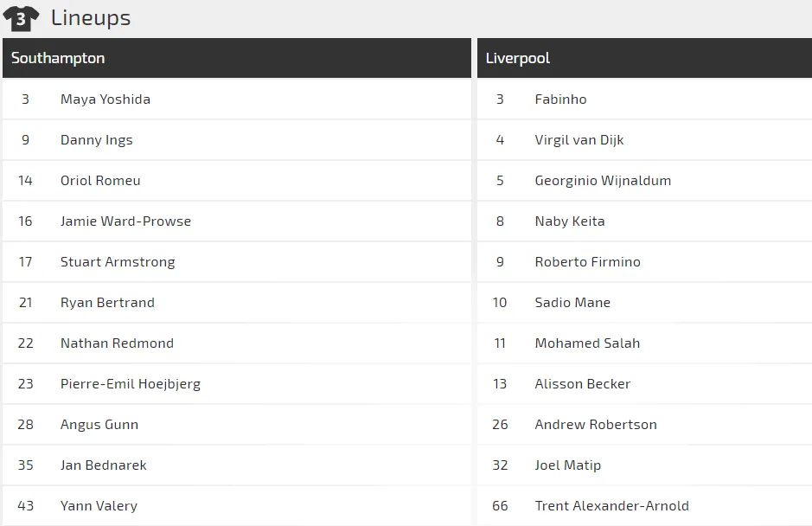Select Ryan Bertrand in the list
This screenshot has height=526, width=812.
coord(107,303)
